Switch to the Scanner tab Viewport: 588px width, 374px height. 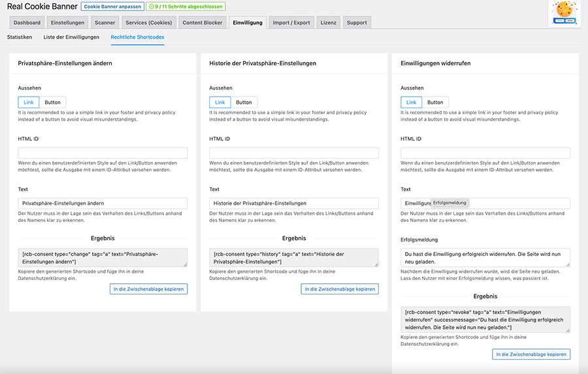tap(105, 23)
